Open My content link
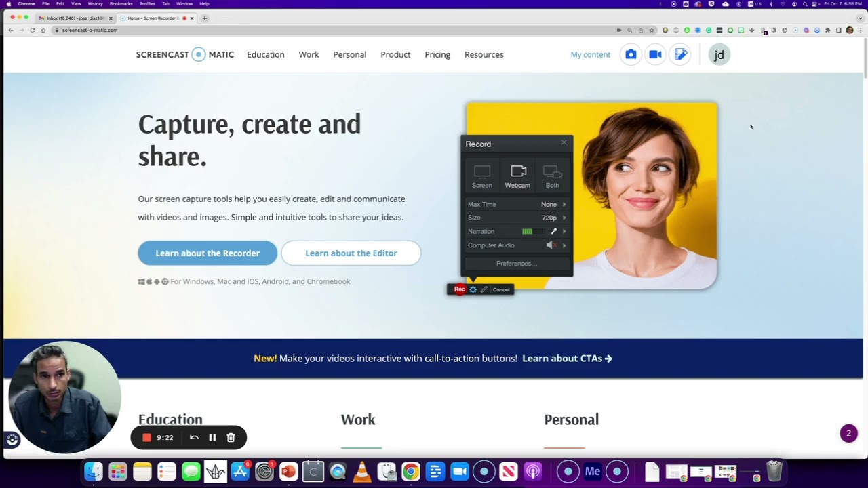 (591, 54)
